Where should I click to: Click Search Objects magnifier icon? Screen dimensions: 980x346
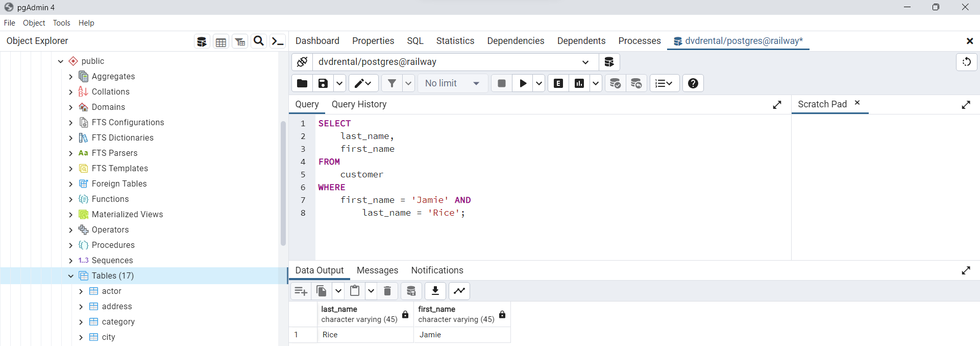click(259, 41)
